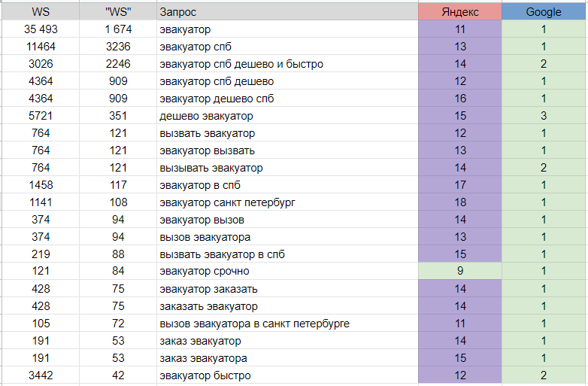This screenshot has width=588, height=386.
Task: Click the cell containing 3442
Action: tap(41, 375)
